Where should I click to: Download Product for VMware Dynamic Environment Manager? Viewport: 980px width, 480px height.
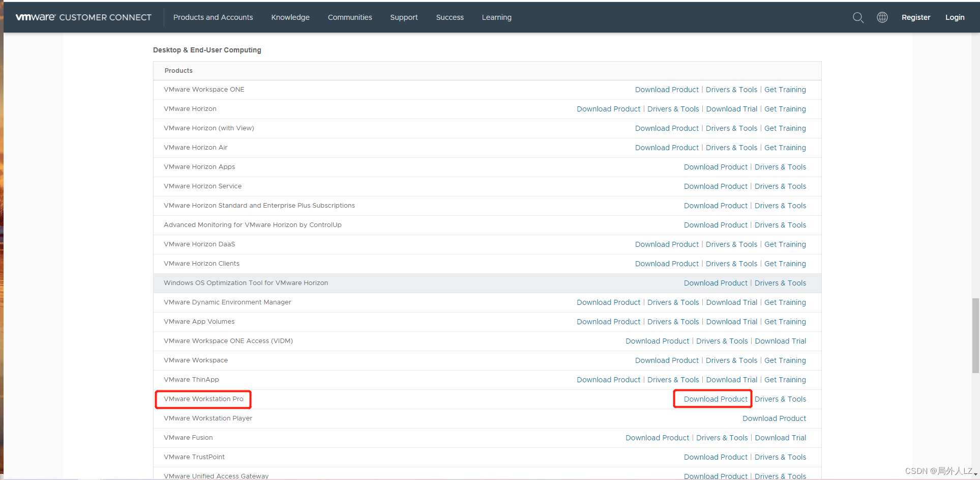(608, 302)
